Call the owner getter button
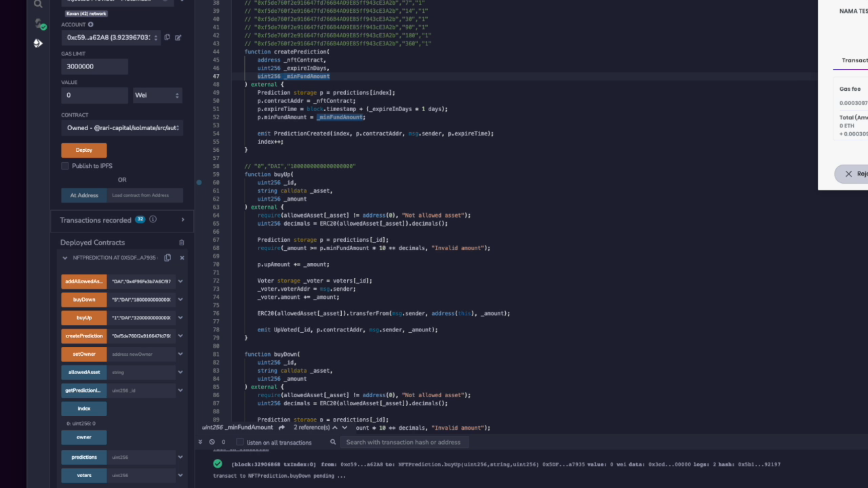Screen dimensions: 868x488 coord(84,437)
